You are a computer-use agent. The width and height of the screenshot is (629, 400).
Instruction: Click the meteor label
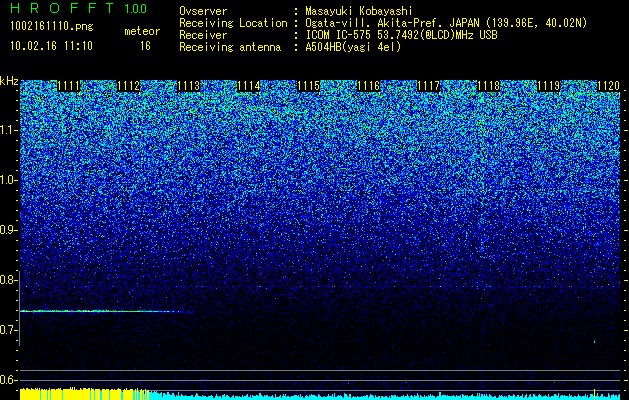click(x=142, y=31)
